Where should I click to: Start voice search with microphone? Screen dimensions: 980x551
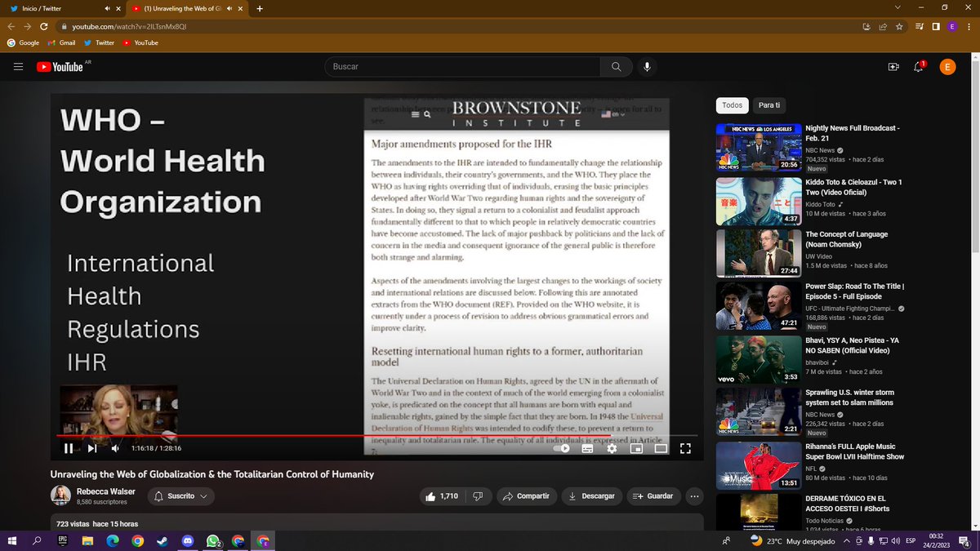647,67
